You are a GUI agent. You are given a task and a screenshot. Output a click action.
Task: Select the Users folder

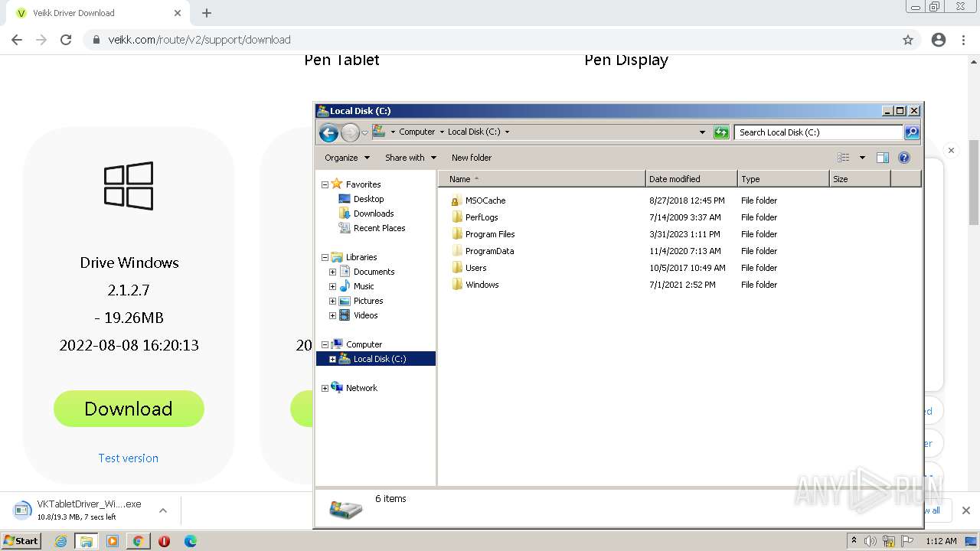click(x=475, y=268)
